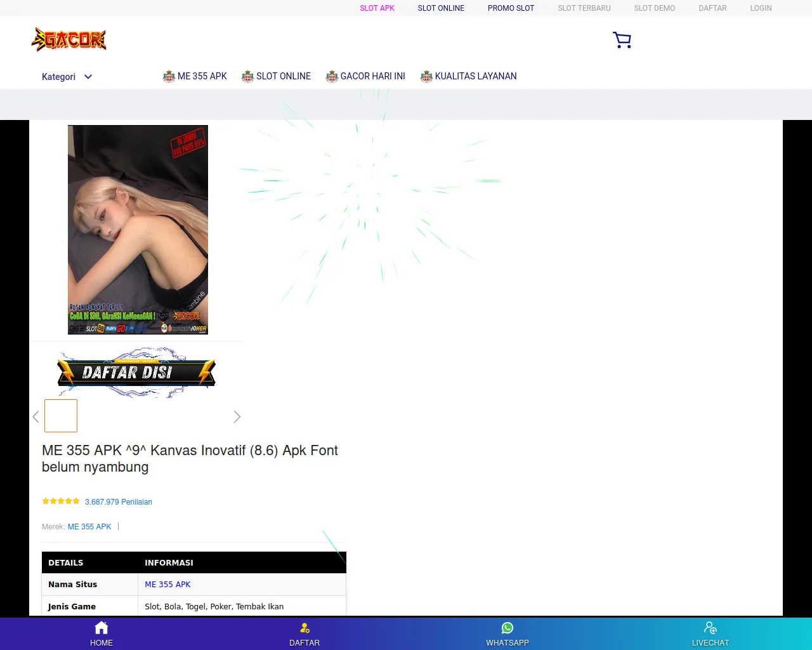Click the DETAILS table header
Screen dimensions: 812x650
click(x=89, y=562)
